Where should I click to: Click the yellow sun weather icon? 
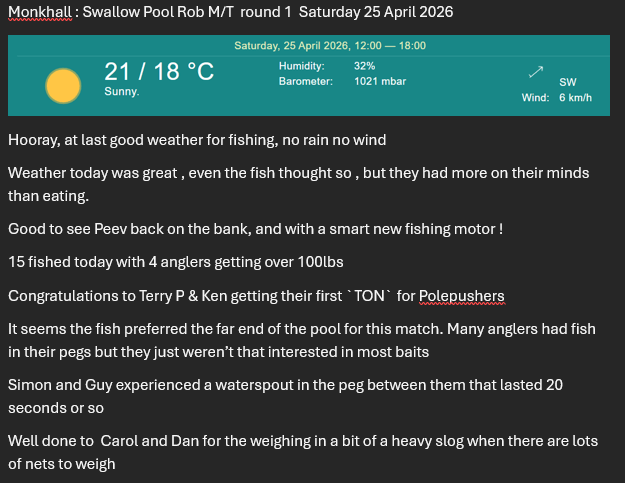coord(62,85)
